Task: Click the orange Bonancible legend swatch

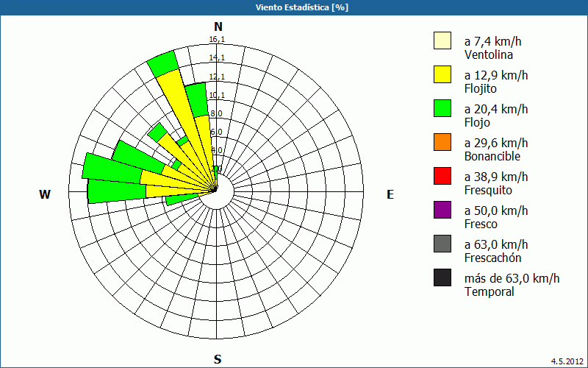Action: (x=442, y=142)
